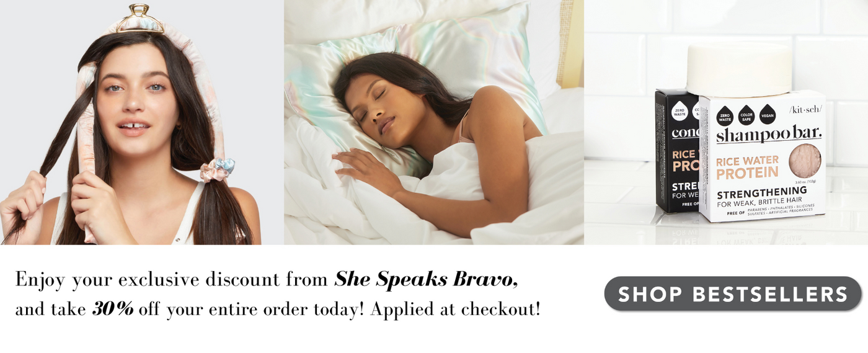Click the pastel satin scrunchie in hair

point(217,169)
